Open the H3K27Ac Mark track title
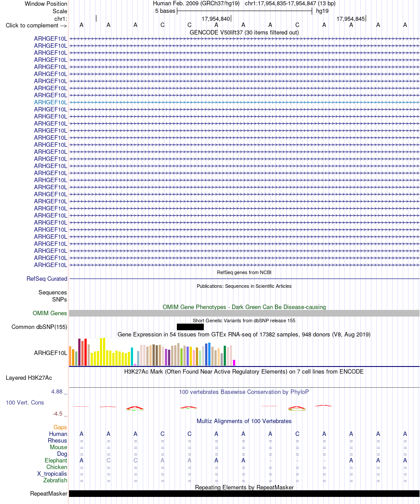 pyautogui.click(x=244, y=371)
